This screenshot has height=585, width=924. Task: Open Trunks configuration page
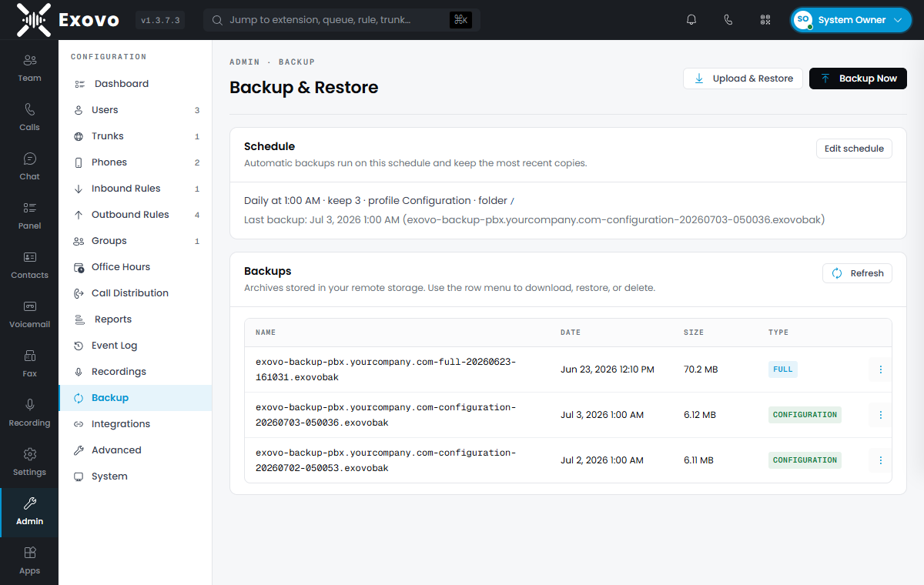coord(135,136)
